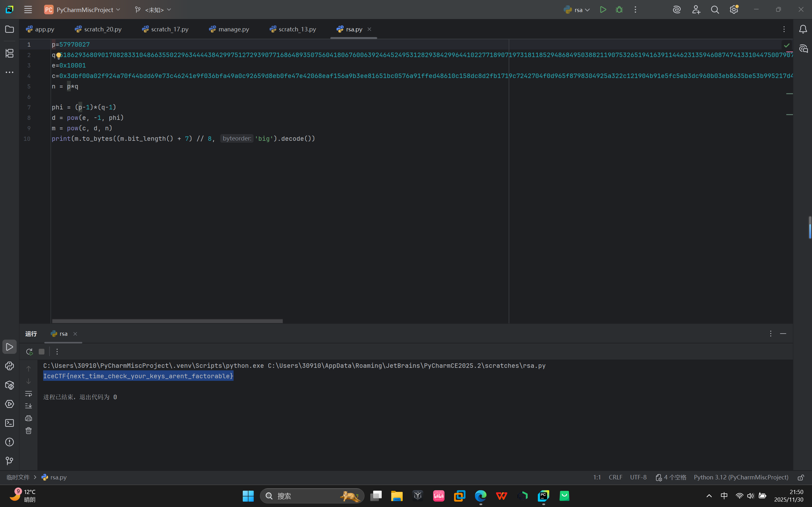
Task: Change the CRLF line separator setting
Action: point(615,477)
